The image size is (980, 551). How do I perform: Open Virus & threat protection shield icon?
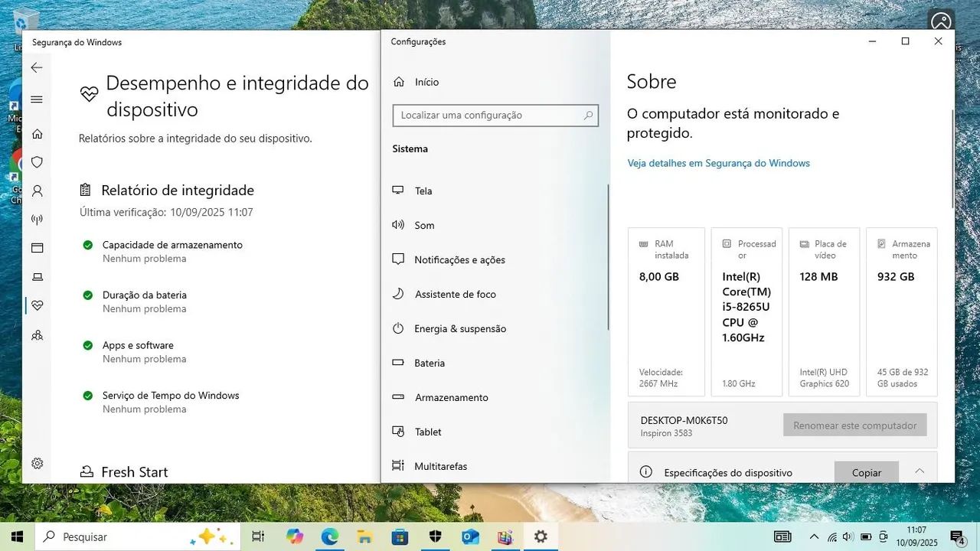(37, 162)
